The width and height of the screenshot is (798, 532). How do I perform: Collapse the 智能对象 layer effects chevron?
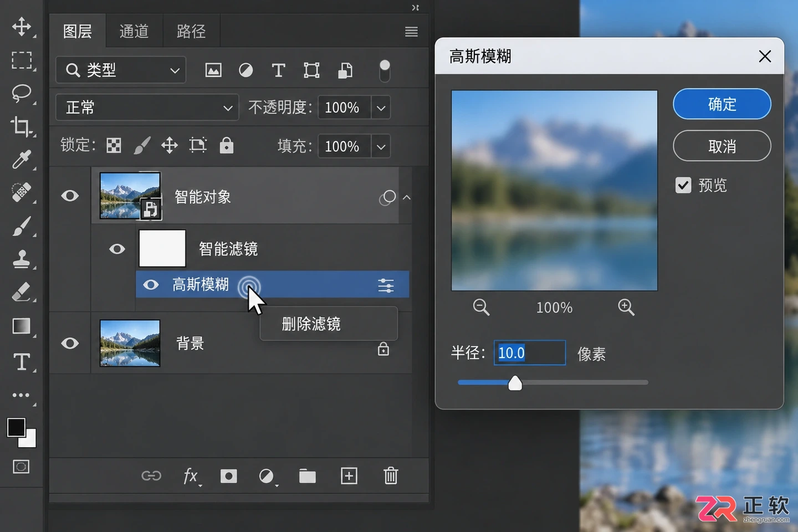click(x=406, y=197)
